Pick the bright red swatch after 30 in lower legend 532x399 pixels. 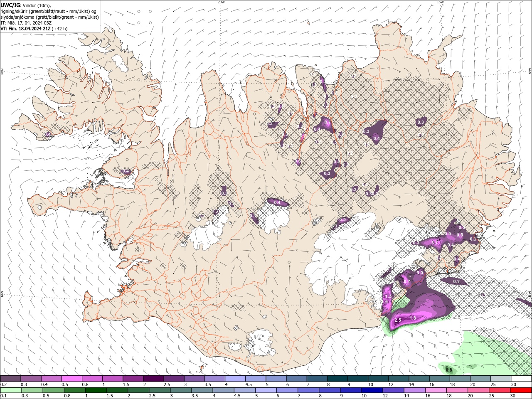tap(521, 390)
